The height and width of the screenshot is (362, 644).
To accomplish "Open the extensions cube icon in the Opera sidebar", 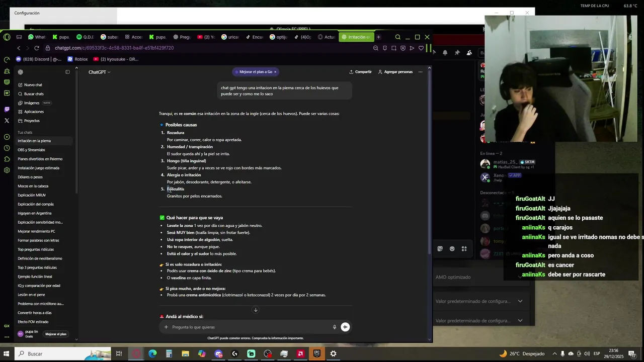I will pos(7,159).
